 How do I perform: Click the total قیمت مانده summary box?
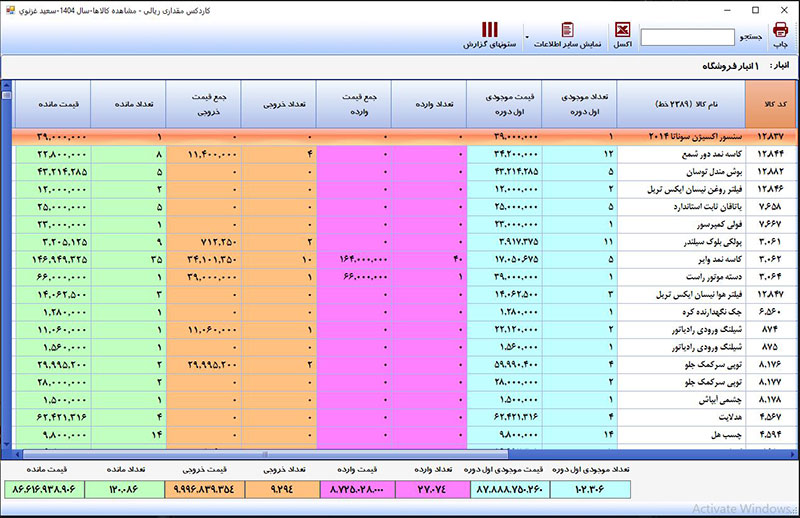tap(44, 489)
